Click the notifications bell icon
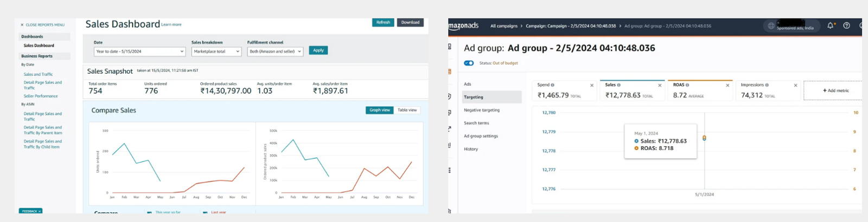Screen dimensions: 868x222 (x=830, y=25)
